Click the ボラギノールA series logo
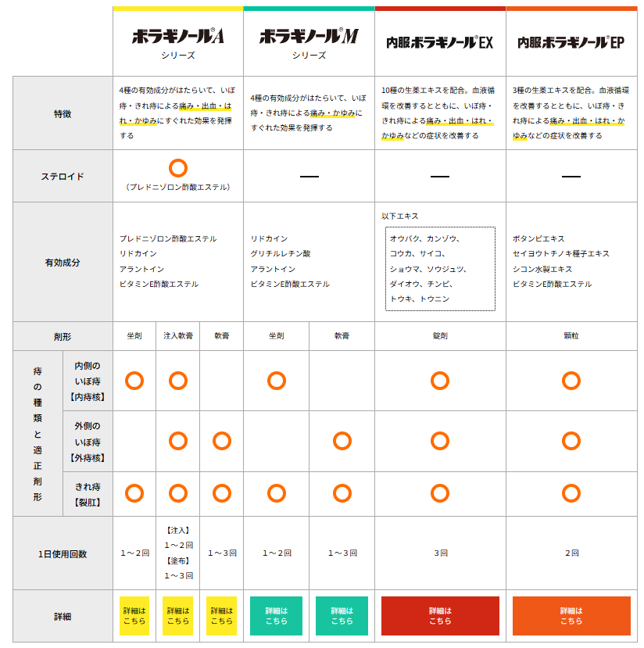The image size is (644, 648). [178, 37]
